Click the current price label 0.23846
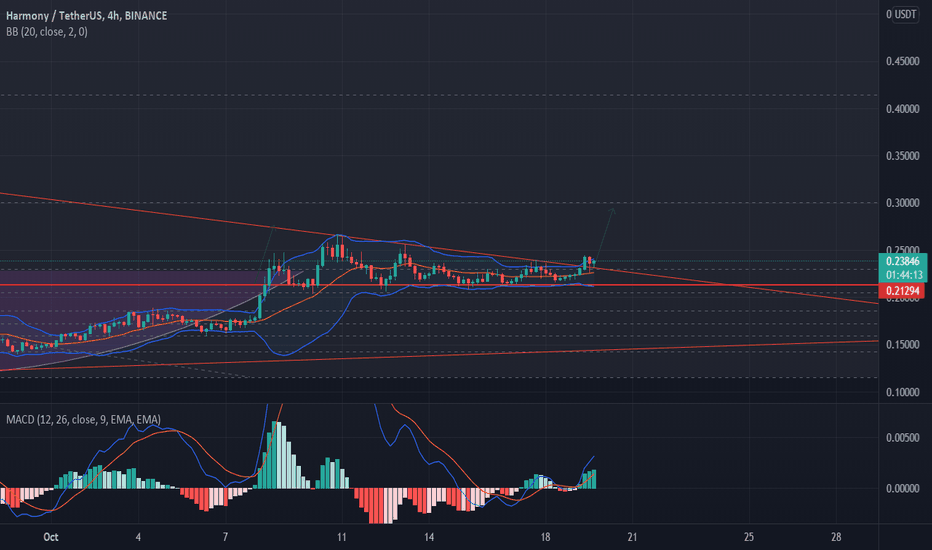Screen dimensions: 932x550 point(902,261)
